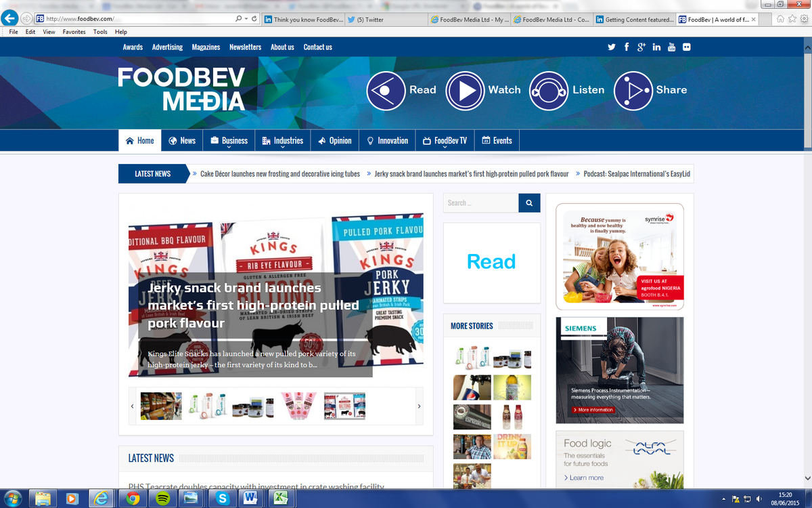The width and height of the screenshot is (812, 508).
Task: Open Events section in navigation
Action: point(497,140)
